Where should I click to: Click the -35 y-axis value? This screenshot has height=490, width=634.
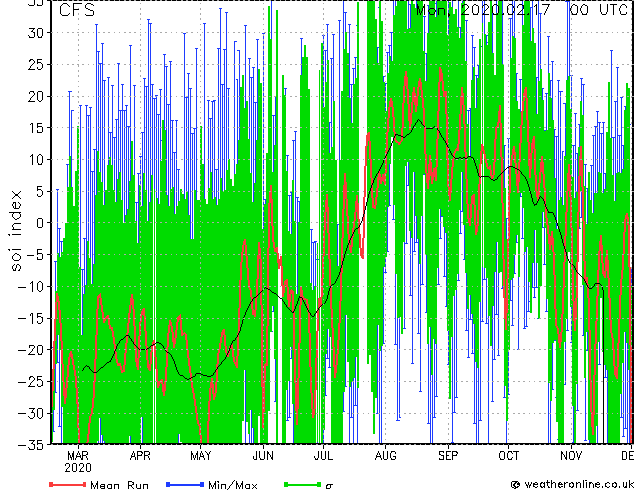tap(31, 445)
